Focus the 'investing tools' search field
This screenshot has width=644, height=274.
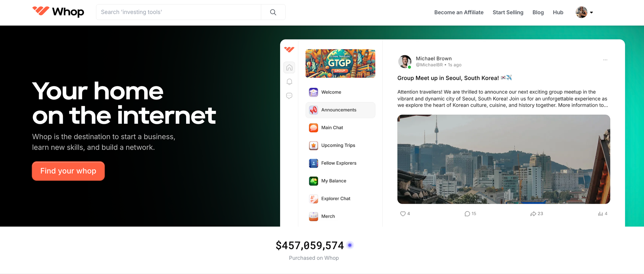(x=179, y=12)
